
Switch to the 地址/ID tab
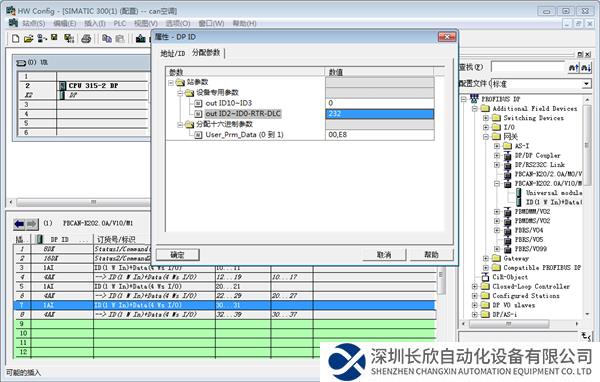click(x=173, y=53)
